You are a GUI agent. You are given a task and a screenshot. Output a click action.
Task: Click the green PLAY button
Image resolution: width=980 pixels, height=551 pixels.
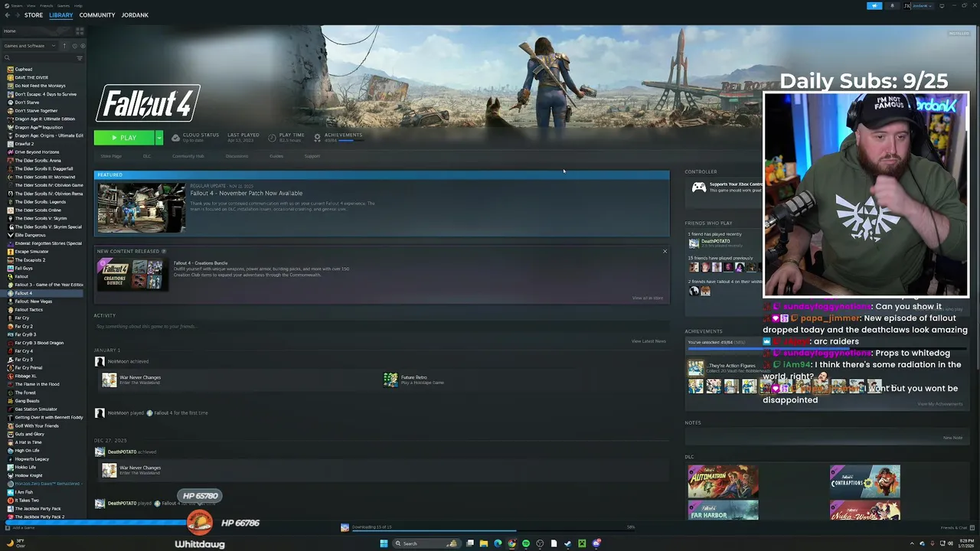pyautogui.click(x=124, y=138)
